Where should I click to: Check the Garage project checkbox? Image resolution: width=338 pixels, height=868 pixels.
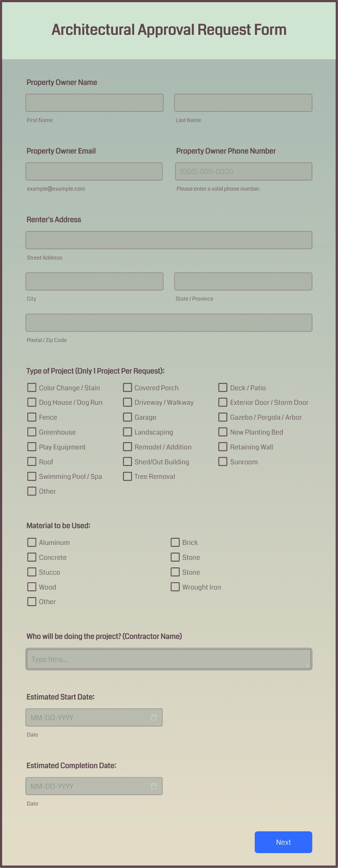tap(127, 417)
